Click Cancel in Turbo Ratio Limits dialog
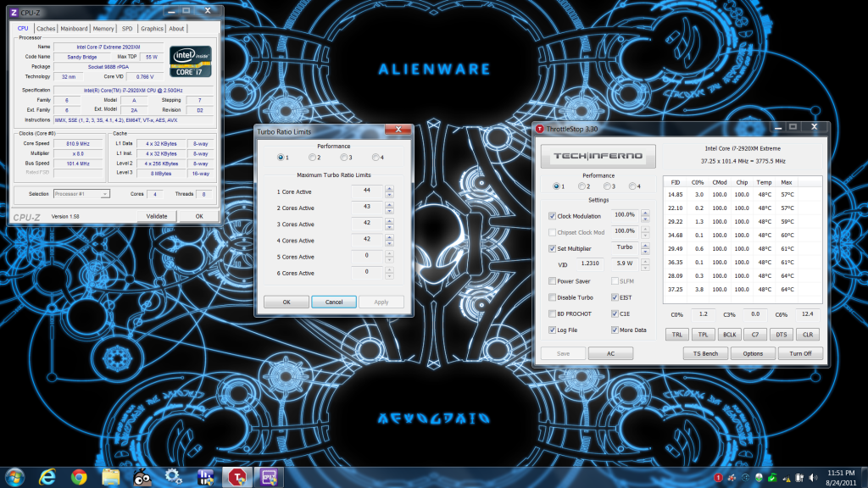 [334, 302]
